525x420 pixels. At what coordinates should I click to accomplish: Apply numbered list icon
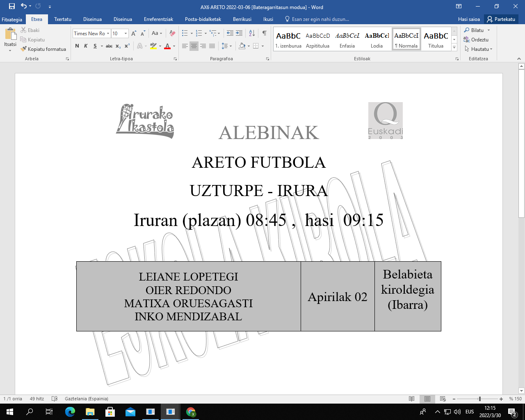click(199, 33)
